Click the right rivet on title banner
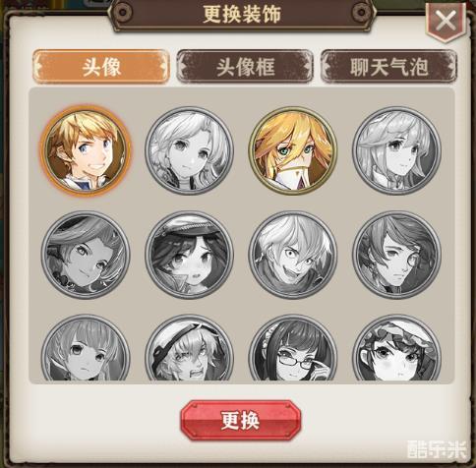This screenshot has width=476, height=468. [x=361, y=13]
